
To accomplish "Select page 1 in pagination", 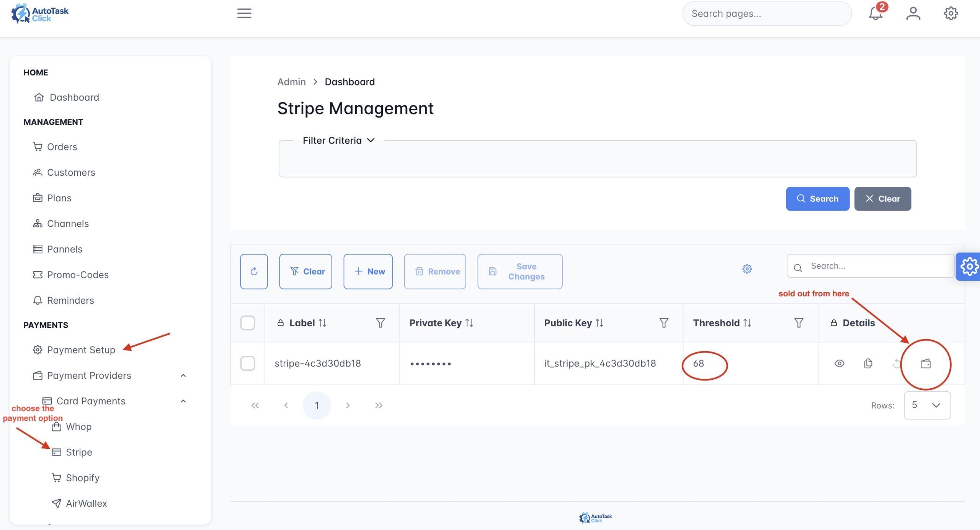I will tap(317, 405).
